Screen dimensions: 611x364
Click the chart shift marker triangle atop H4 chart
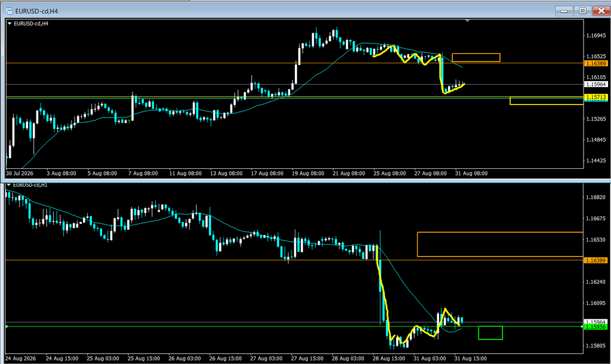point(467,20)
